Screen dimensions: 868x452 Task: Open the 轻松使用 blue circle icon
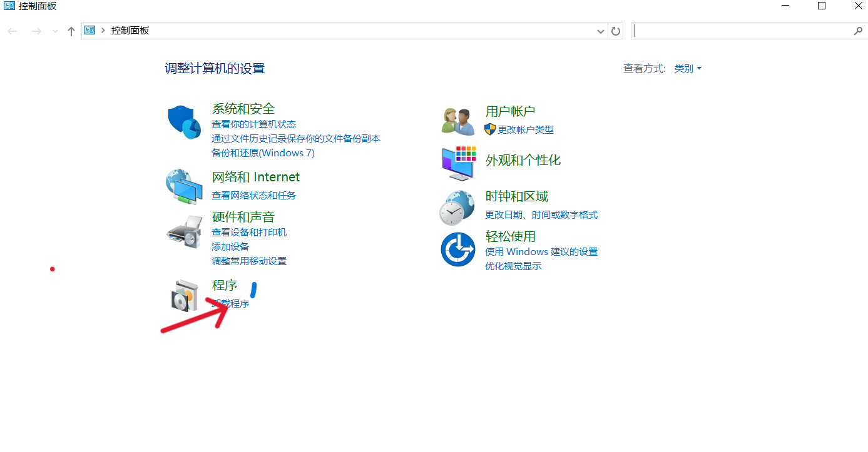[x=458, y=249]
